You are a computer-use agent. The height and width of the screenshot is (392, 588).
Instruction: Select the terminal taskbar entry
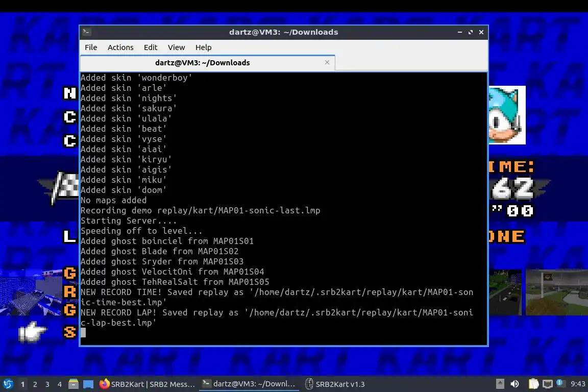click(x=249, y=384)
